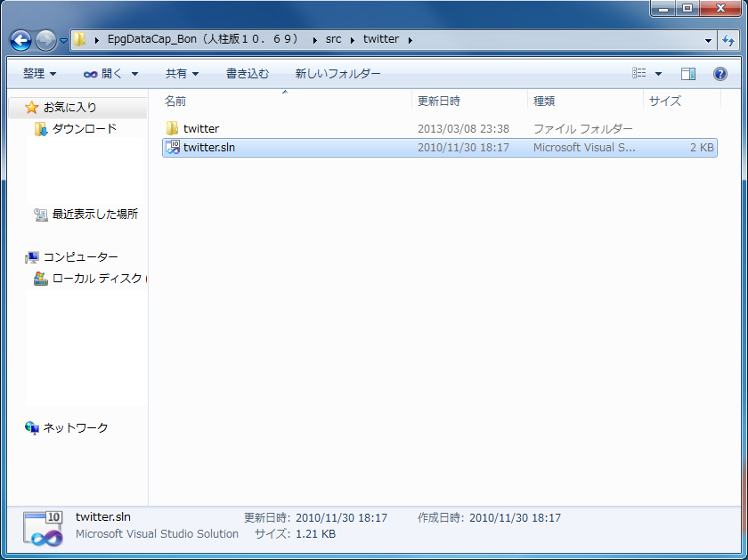Open address bar history dropdown
748x560 pixels.
[x=709, y=41]
